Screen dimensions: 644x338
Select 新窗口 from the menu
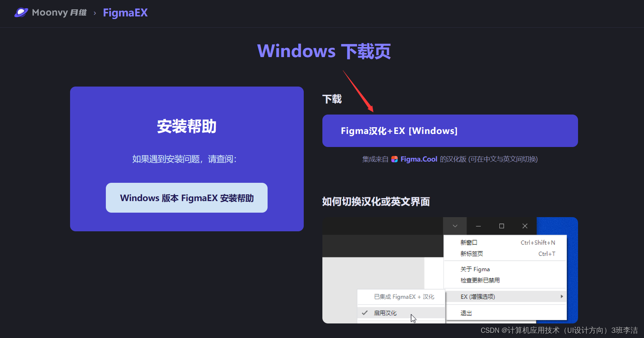coord(469,242)
